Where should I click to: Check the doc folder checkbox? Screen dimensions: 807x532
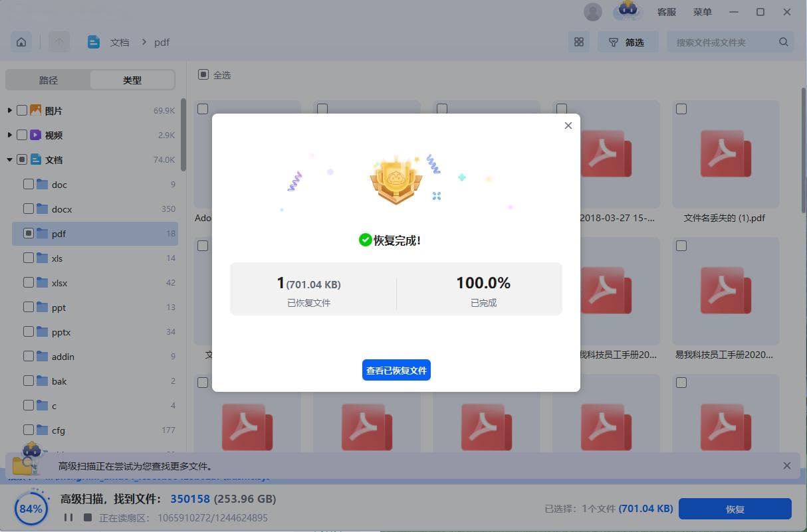[x=29, y=184]
